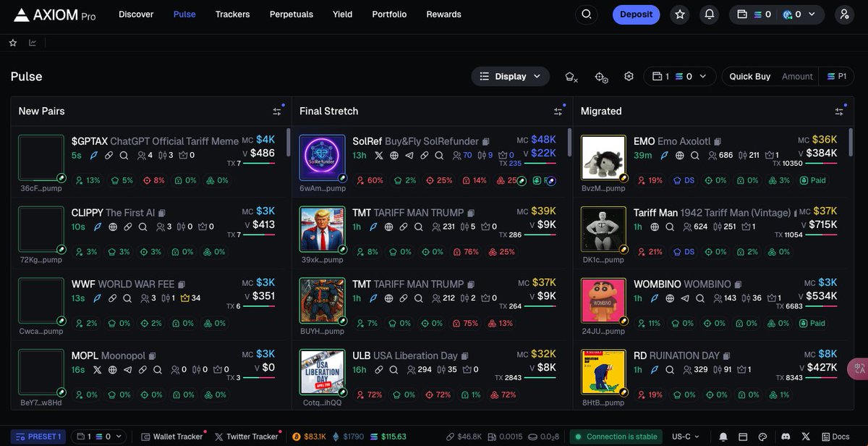
Task: Expand the US-C region selector
Action: [x=686, y=437]
